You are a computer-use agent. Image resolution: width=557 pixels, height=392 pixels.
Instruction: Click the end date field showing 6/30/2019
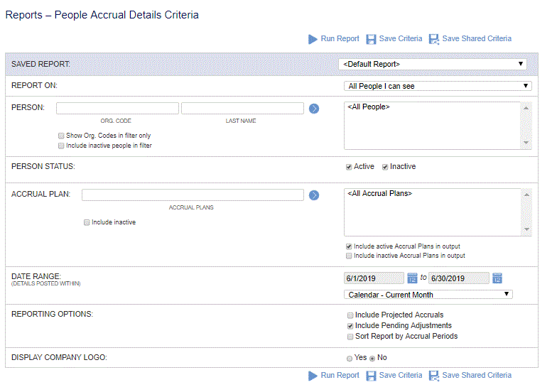pyautogui.click(x=459, y=278)
